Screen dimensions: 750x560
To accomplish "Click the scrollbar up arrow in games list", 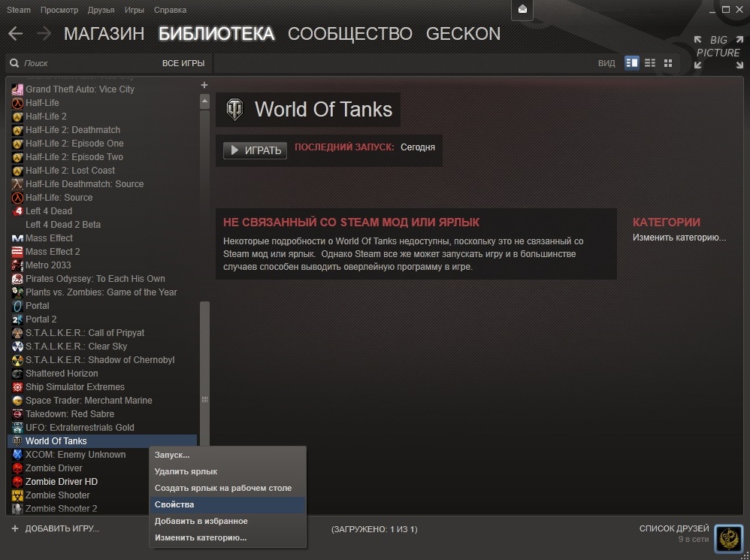I will (204, 101).
